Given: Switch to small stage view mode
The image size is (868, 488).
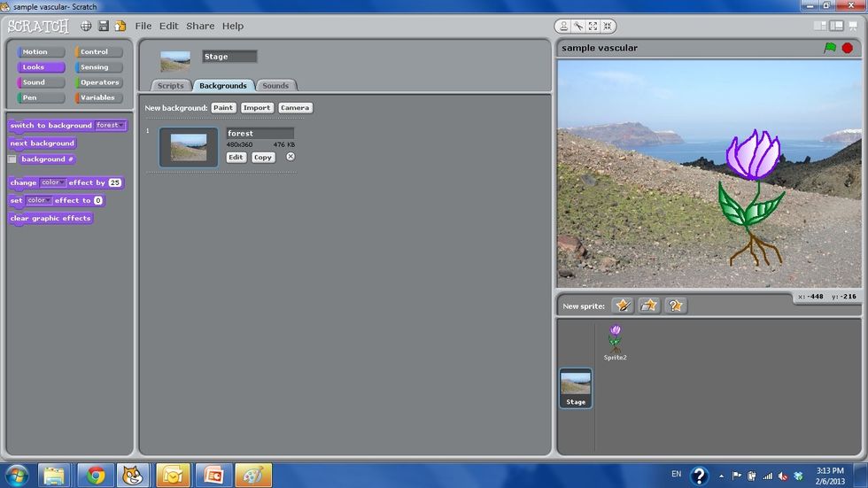Looking at the screenshot, I should (821, 27).
